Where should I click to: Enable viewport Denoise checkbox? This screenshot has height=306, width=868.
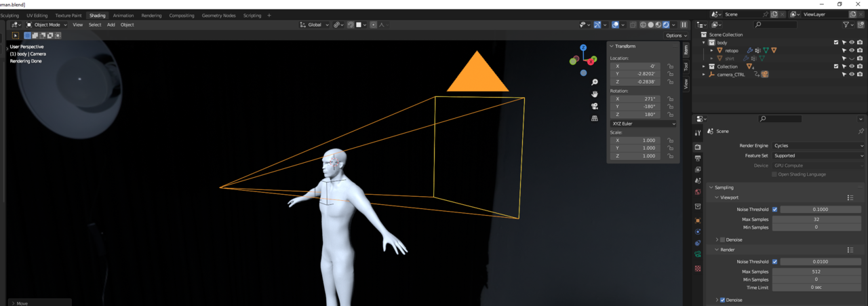(722, 240)
